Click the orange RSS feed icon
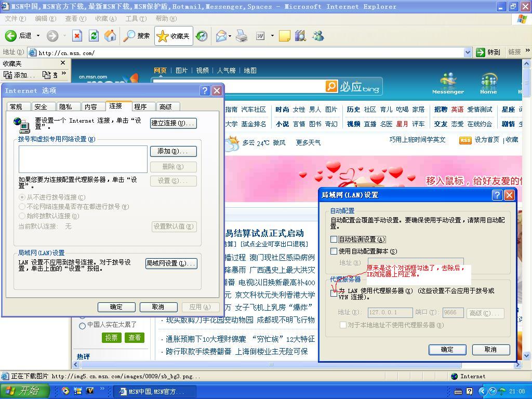This screenshot has height=399, width=532. (x=465, y=140)
